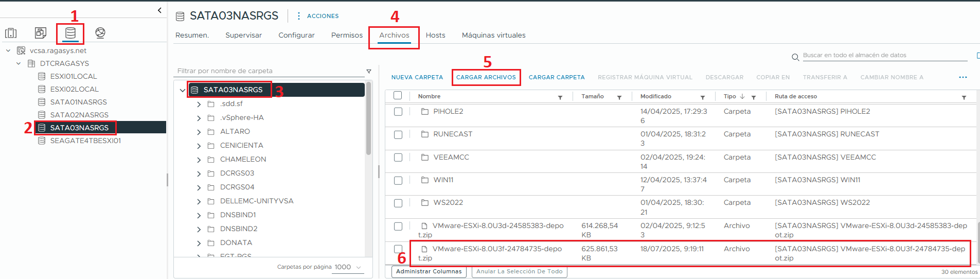Image resolution: width=980 pixels, height=279 pixels.
Task: Expand the CENICIENTA folder
Action: (199, 146)
